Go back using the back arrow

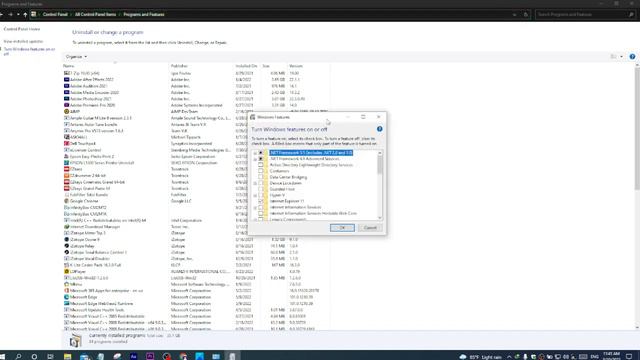[2, 14]
